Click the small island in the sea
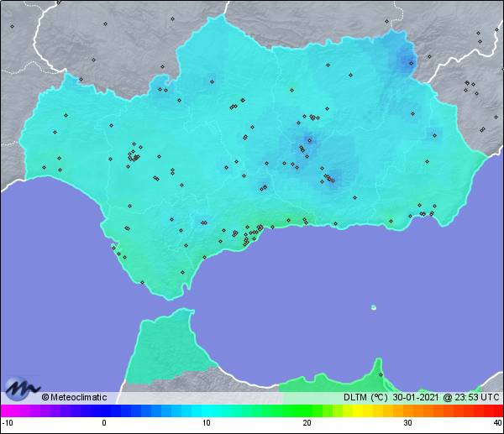This screenshot has height=434, width=504. [374, 307]
